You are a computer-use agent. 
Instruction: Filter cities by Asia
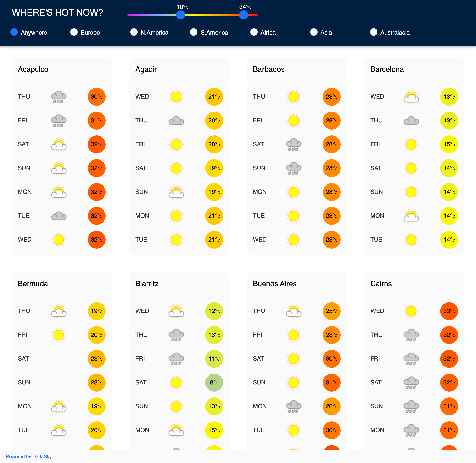pos(314,32)
